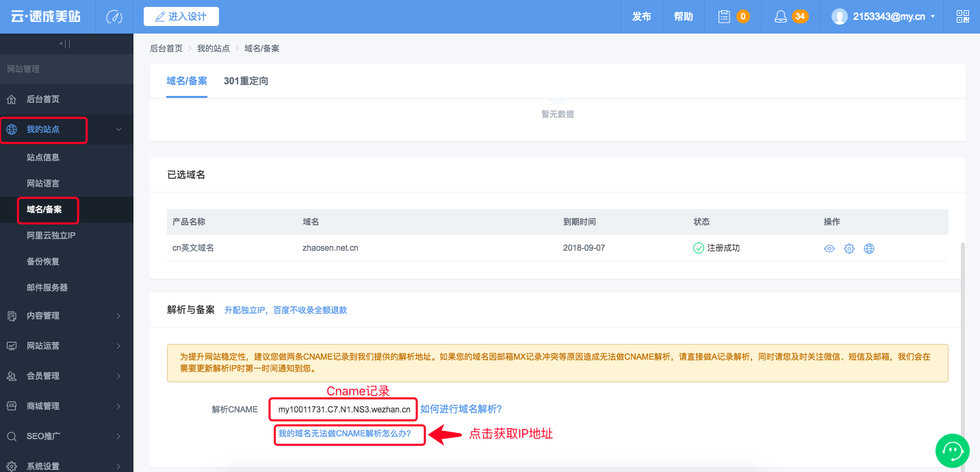The height and width of the screenshot is (472, 980).
Task: Collapse the sidebar with the collapse handle
Action: (66, 44)
